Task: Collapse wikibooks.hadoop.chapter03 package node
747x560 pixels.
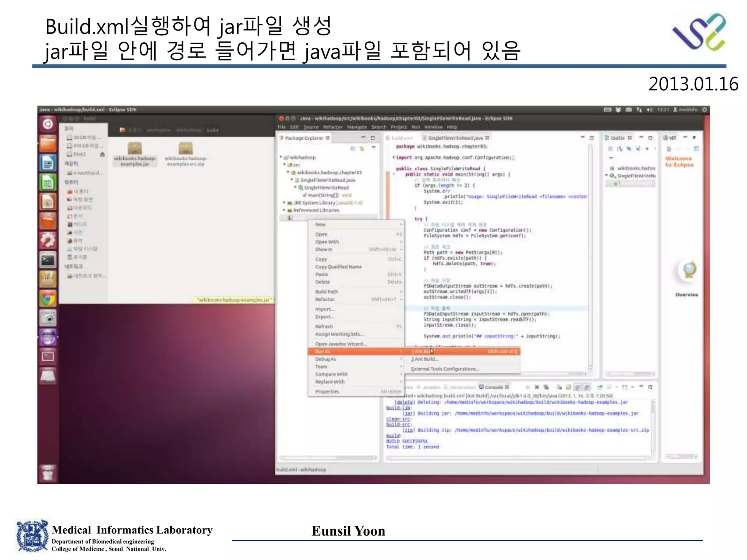Action: 288,172
